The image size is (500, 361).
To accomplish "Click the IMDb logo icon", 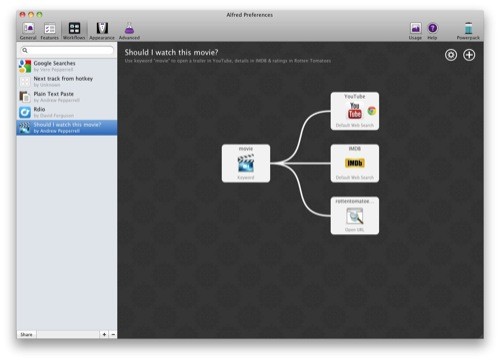I will tap(355, 163).
